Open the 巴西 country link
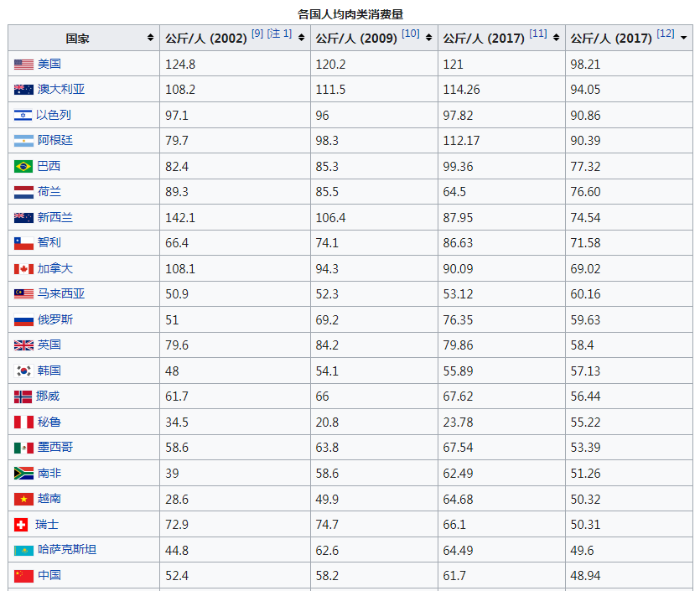 point(49,166)
